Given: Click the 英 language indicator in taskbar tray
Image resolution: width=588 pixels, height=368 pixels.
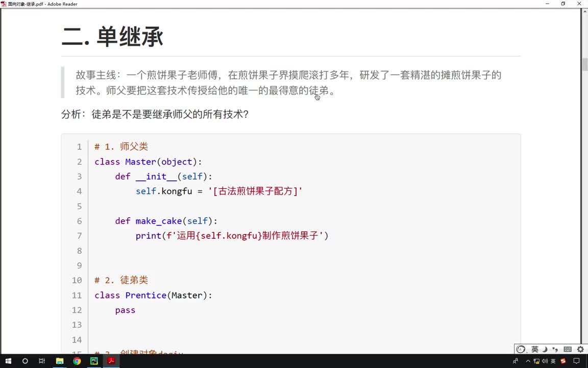Looking at the screenshot, I should click(553, 361).
